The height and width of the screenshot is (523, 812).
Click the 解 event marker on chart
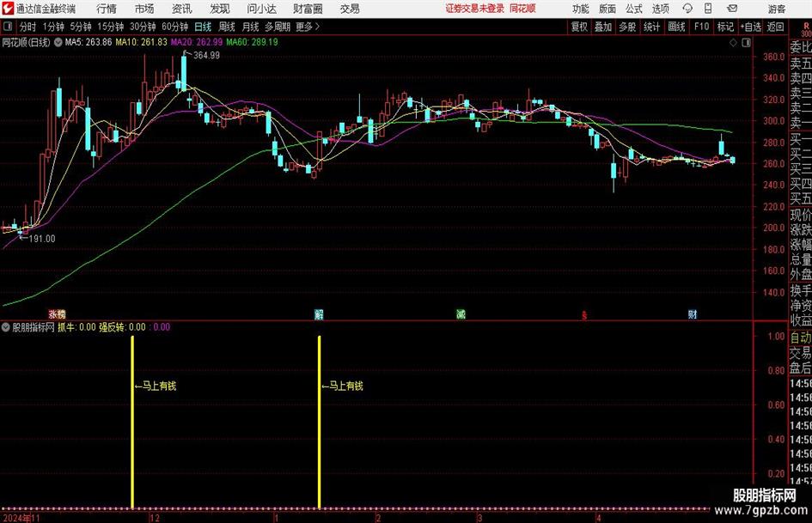pos(319,314)
